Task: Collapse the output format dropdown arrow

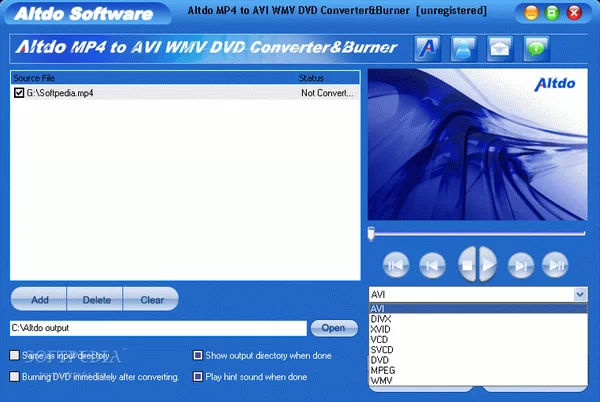Action: [x=580, y=294]
